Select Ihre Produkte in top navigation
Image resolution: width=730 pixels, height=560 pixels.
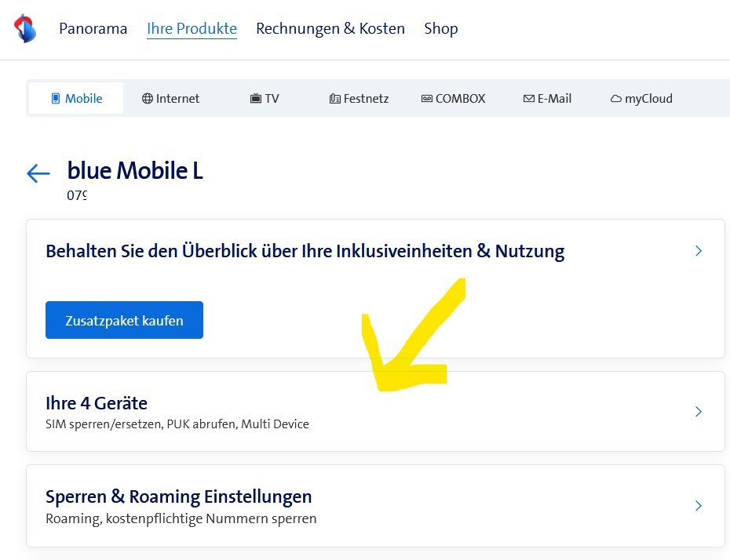tap(192, 29)
